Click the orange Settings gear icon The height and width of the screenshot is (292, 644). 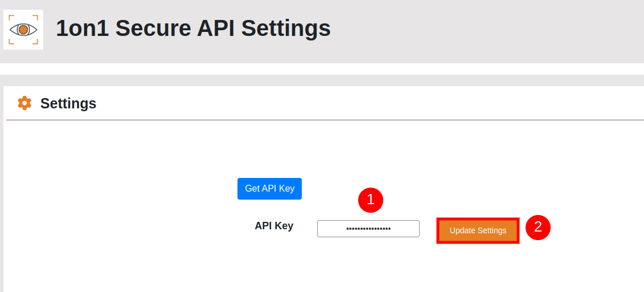[24, 103]
